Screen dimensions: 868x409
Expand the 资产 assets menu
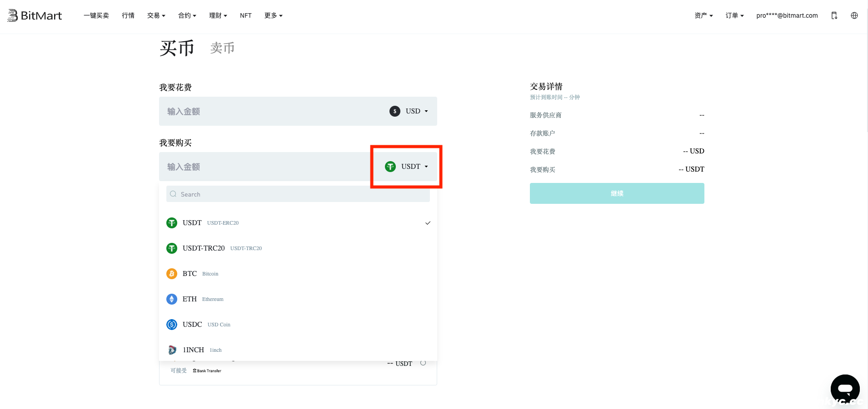(x=703, y=15)
